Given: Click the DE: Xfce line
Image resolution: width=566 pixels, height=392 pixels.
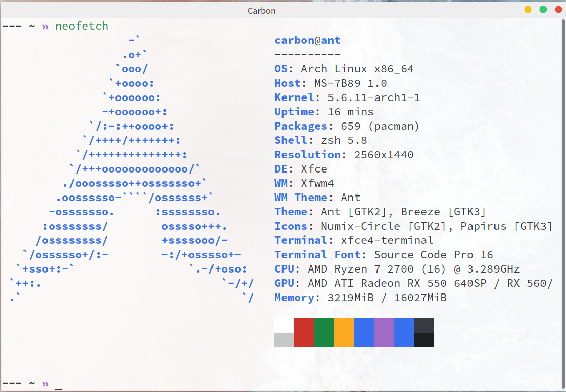Looking at the screenshot, I should coord(301,169).
